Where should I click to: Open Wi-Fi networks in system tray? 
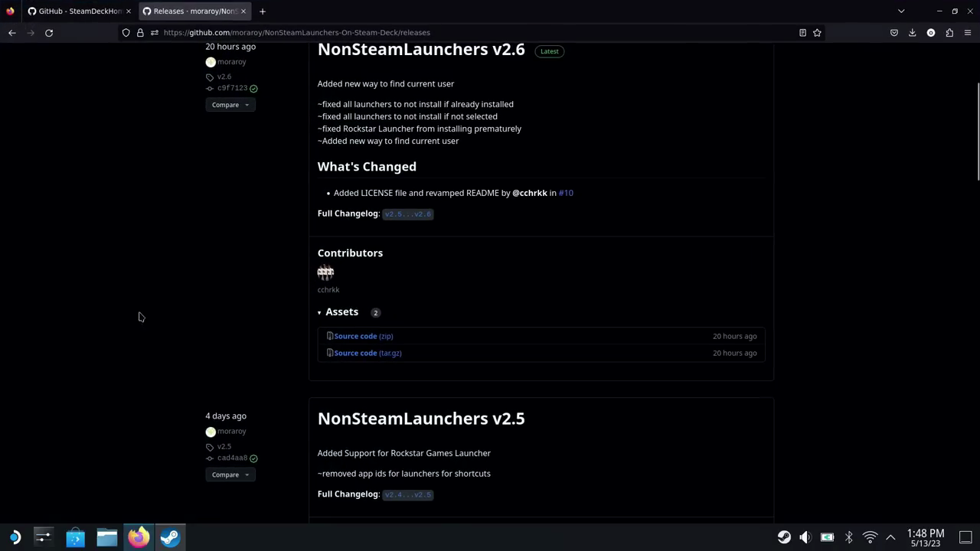pyautogui.click(x=870, y=537)
